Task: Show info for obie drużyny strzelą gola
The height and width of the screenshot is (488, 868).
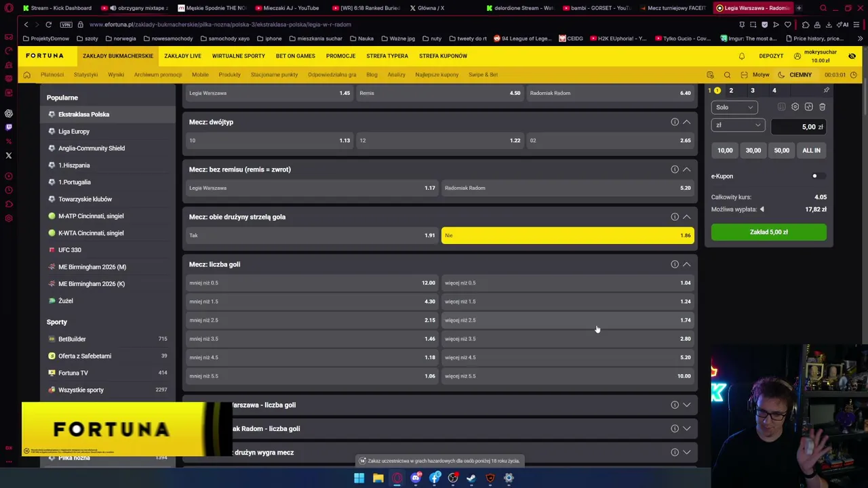Action: [675, 217]
